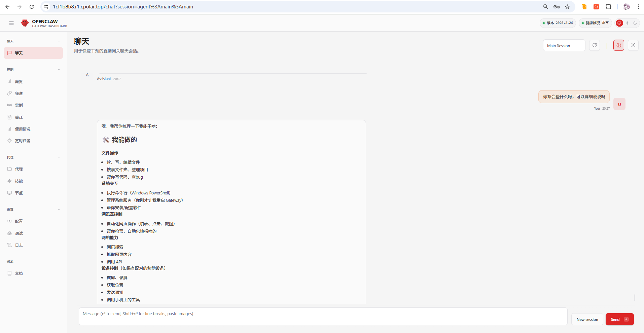Viewport: 644px width, 333px height.
Task: Select 频道 in the sidebar
Action: click(x=19, y=93)
